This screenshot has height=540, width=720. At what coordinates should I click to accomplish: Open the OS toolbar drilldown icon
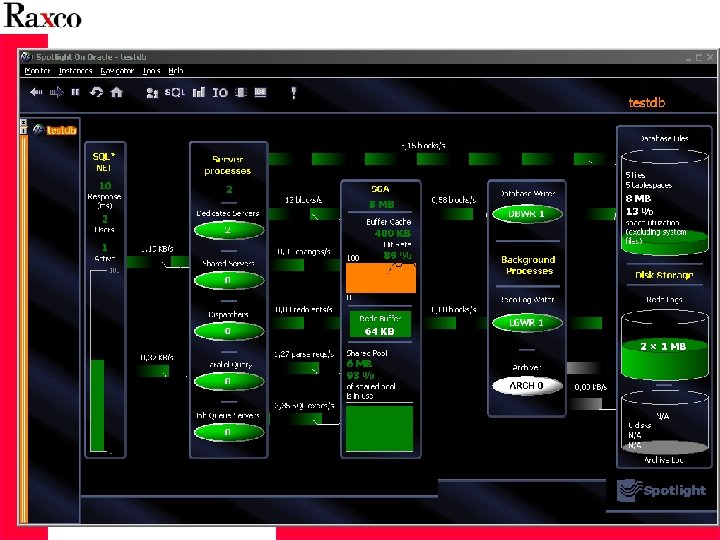(x=260, y=92)
